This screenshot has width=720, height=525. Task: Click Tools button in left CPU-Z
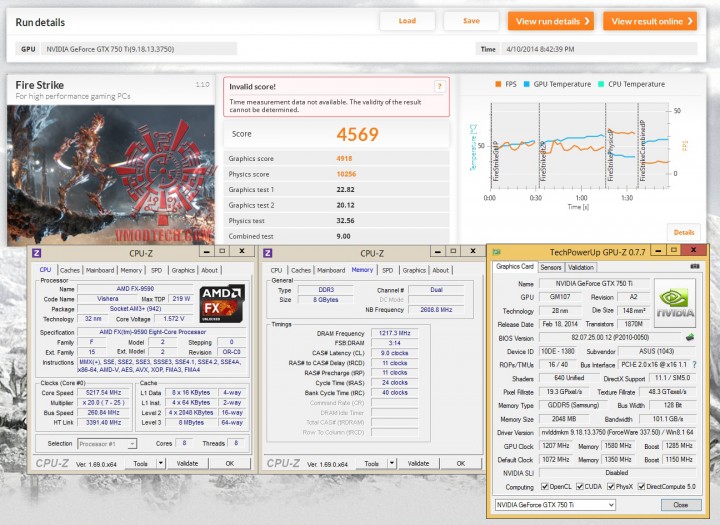coord(141,463)
